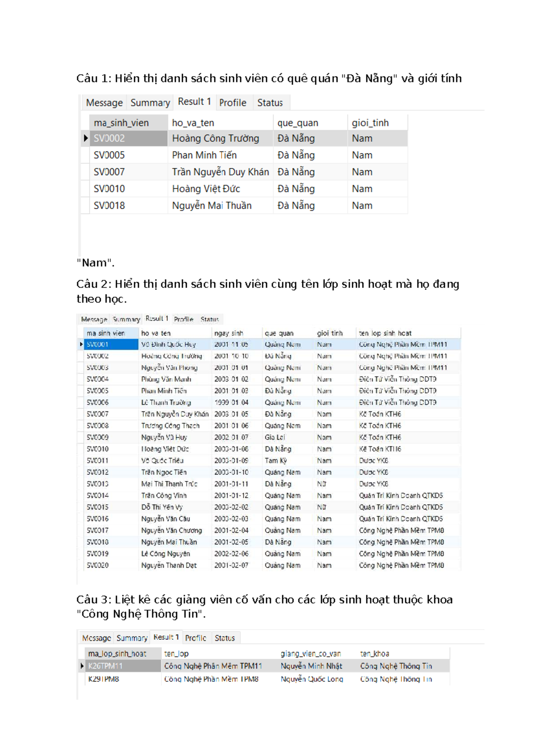Open Status tab in Câu 1 panel
This screenshot has width=535, height=756.
(x=270, y=103)
